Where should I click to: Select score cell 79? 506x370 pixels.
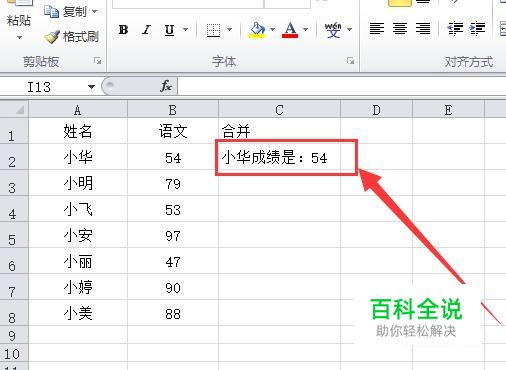[x=173, y=183]
